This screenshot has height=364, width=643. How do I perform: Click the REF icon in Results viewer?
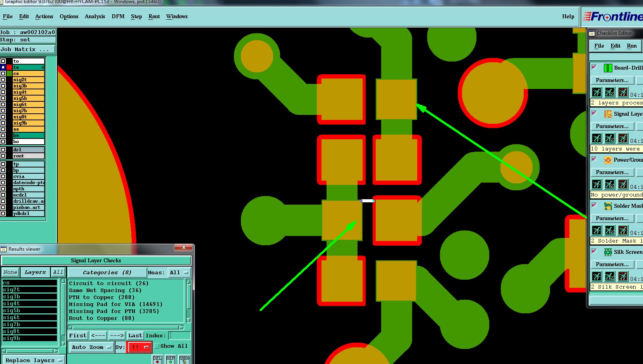170,360
